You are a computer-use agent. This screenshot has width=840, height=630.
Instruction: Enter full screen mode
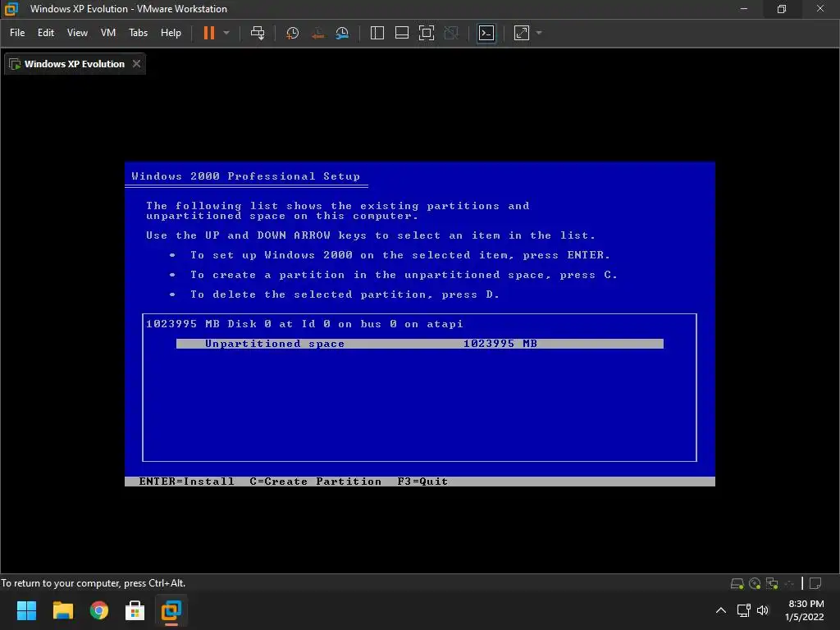[x=427, y=33]
